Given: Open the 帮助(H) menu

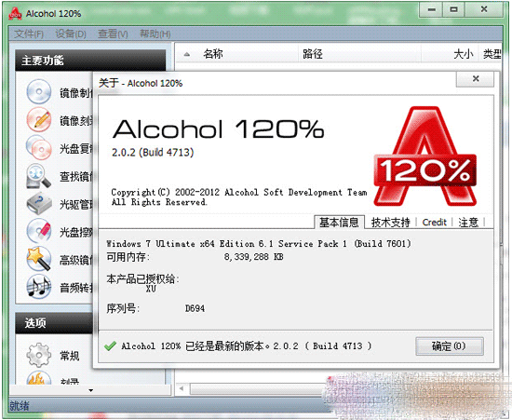Looking at the screenshot, I should (155, 34).
